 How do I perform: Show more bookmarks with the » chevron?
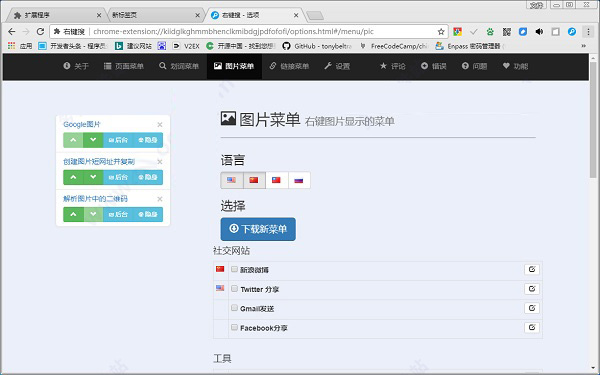[583, 46]
